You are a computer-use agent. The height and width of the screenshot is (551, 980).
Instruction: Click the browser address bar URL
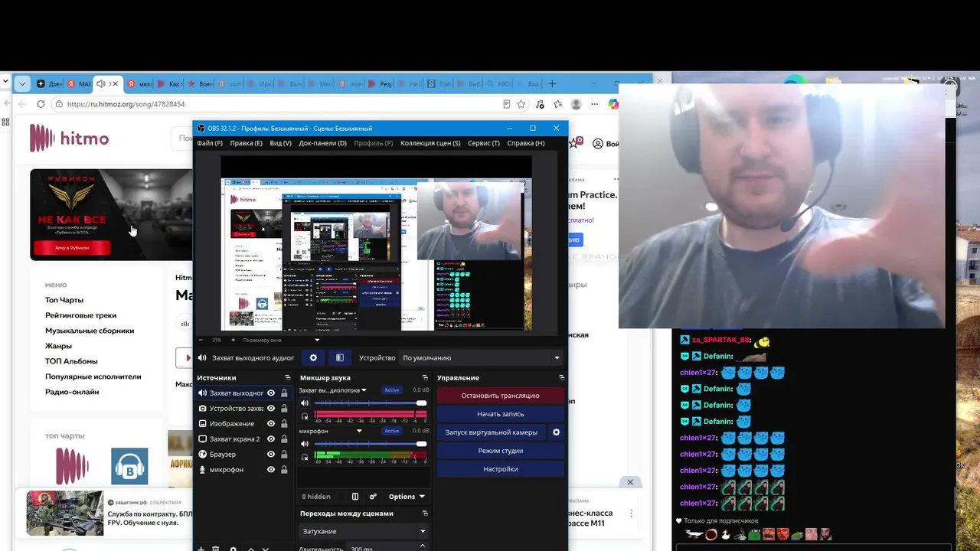tap(126, 104)
